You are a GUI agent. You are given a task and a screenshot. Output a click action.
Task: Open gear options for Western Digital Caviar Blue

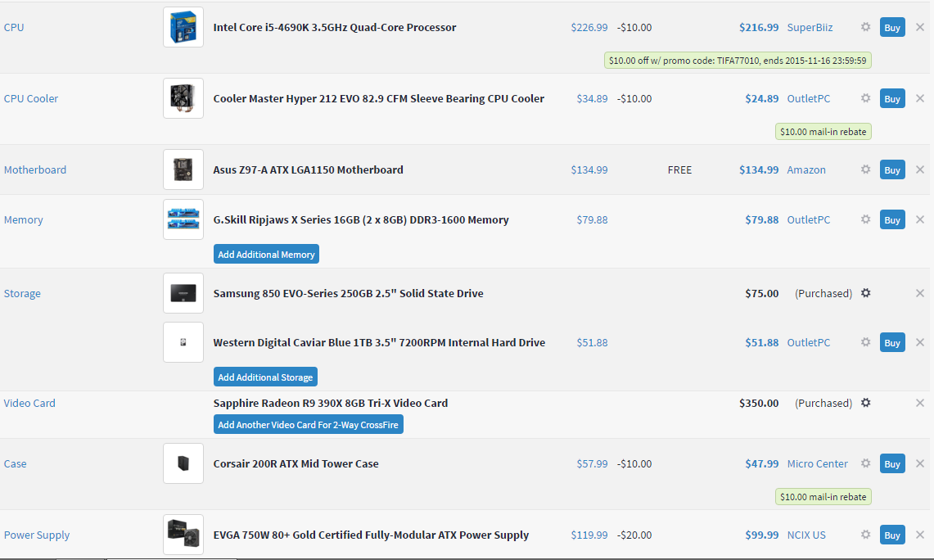pos(865,342)
